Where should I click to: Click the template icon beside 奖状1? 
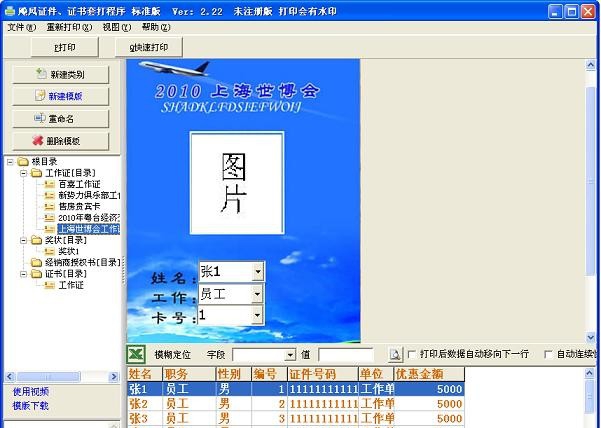point(49,251)
